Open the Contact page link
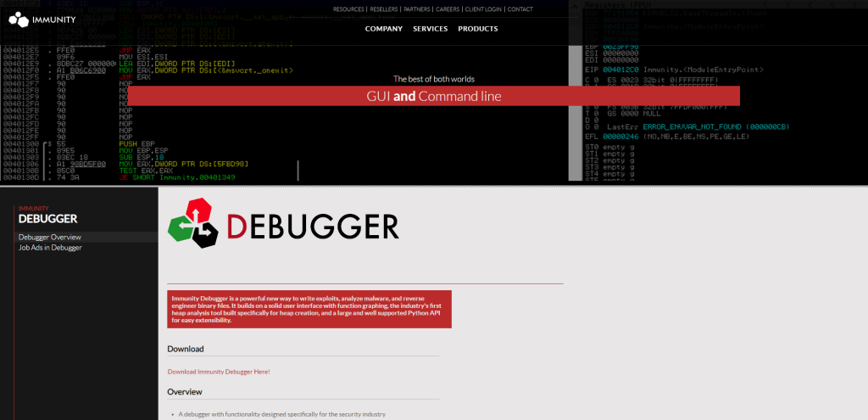 point(520,9)
